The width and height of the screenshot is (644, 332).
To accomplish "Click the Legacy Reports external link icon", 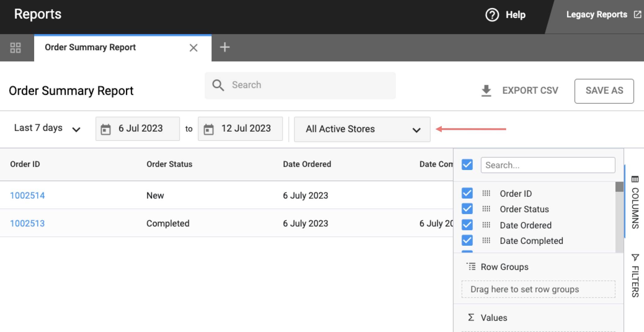I will point(637,15).
